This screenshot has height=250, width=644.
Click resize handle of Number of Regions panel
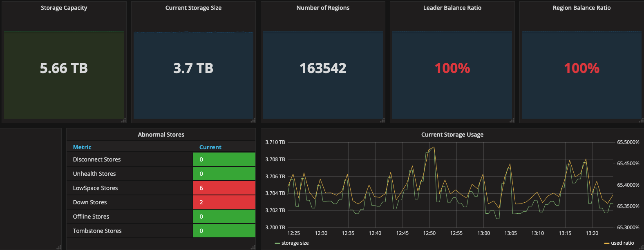click(x=382, y=121)
